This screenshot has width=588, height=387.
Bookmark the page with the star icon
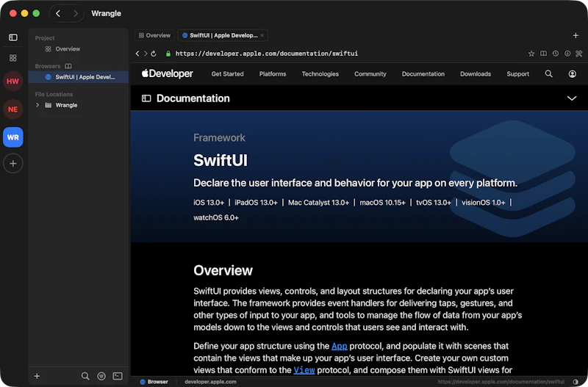pos(531,54)
